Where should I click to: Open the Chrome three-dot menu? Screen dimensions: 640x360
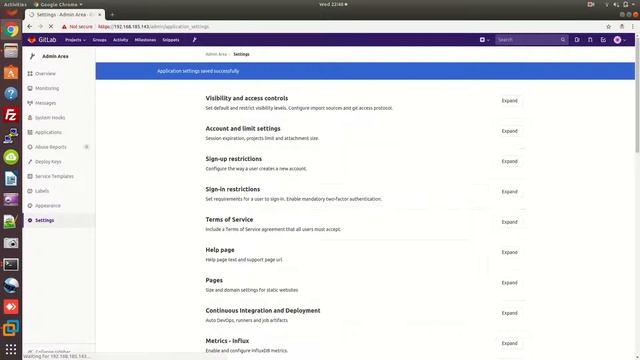[x=633, y=27]
